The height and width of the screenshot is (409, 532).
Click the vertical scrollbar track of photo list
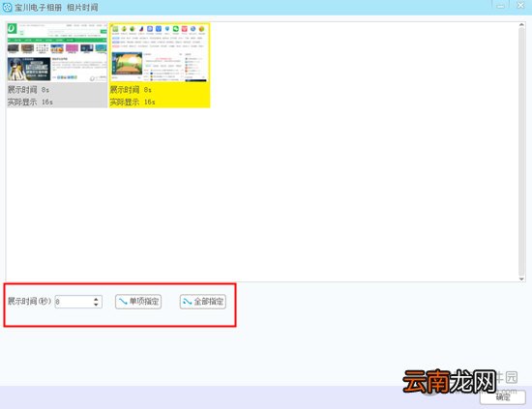(521, 153)
